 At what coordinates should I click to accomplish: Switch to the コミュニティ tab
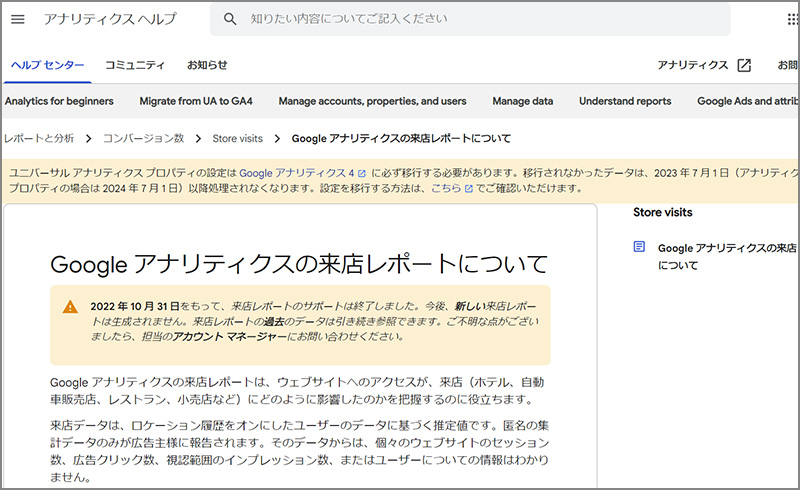(135, 65)
